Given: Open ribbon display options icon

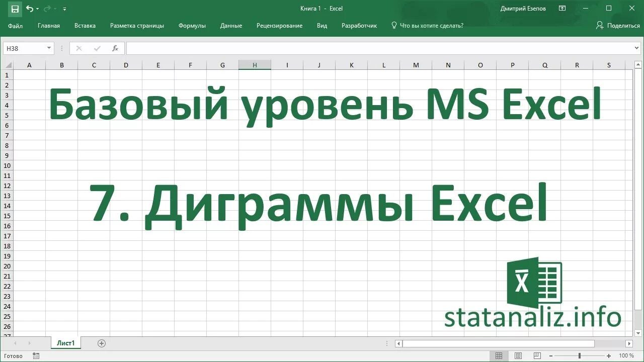Looking at the screenshot, I should pos(562,9).
